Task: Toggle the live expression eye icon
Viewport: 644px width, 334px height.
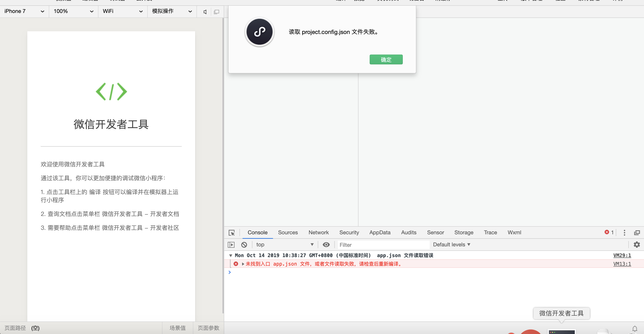Action: (326, 245)
